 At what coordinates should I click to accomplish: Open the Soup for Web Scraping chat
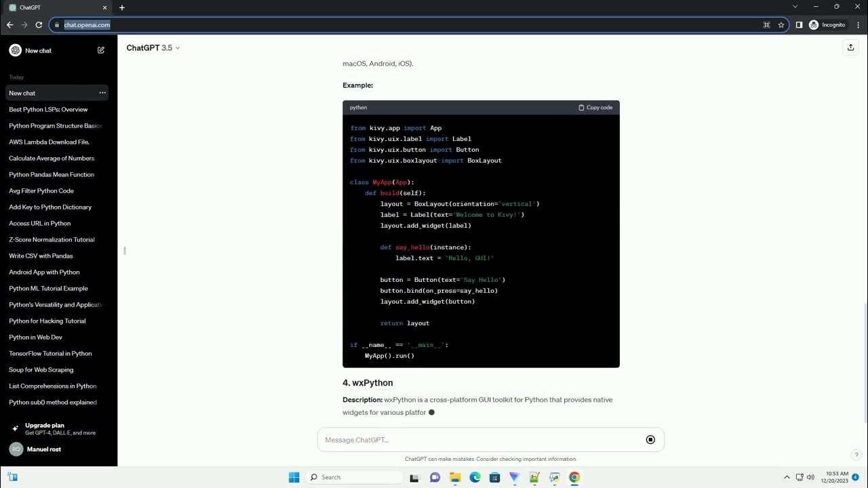(x=57, y=369)
